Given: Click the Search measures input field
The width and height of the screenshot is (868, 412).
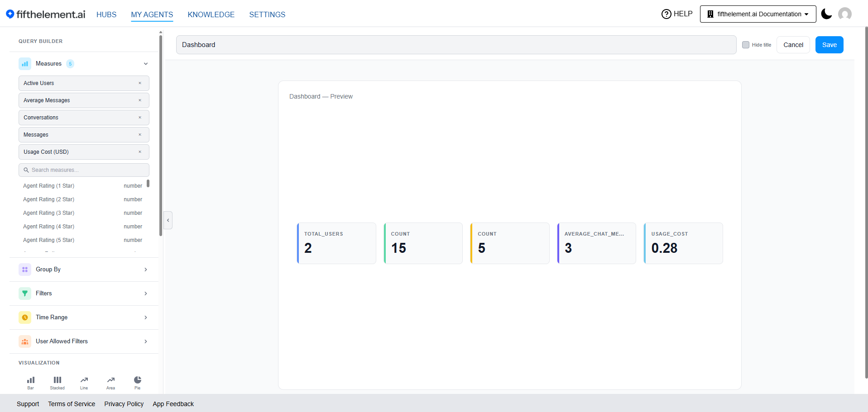Looking at the screenshot, I should [x=84, y=170].
